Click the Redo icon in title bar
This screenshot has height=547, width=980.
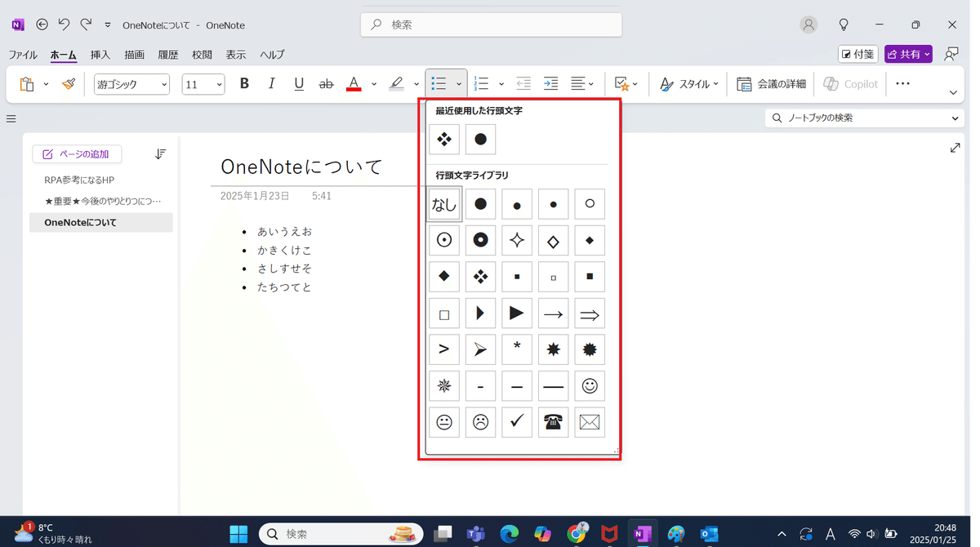(86, 24)
